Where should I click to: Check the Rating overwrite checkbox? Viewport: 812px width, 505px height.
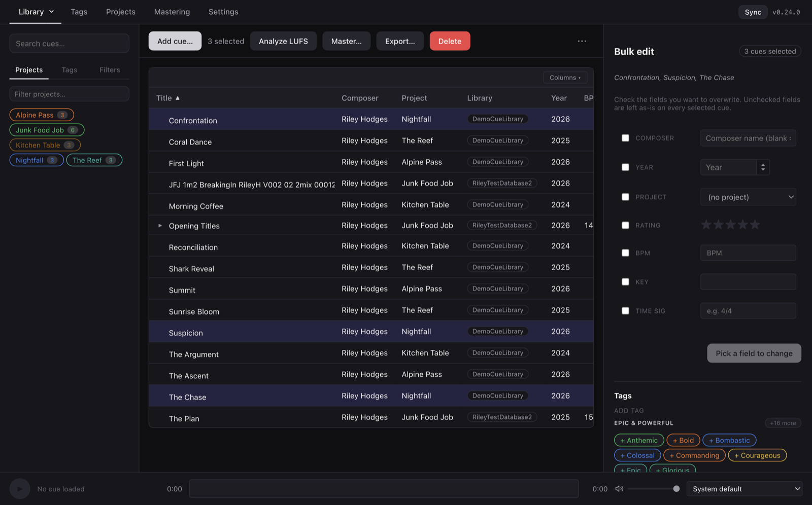(x=625, y=225)
